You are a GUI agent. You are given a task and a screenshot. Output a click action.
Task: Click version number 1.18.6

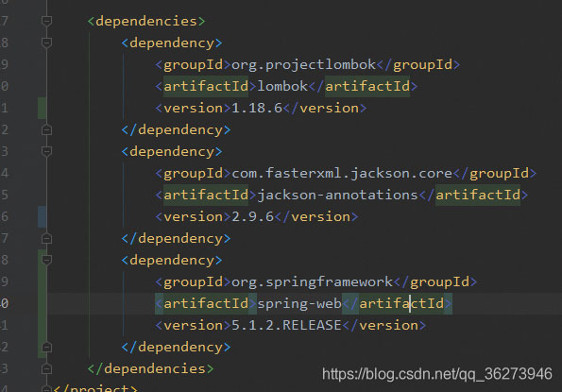point(257,109)
